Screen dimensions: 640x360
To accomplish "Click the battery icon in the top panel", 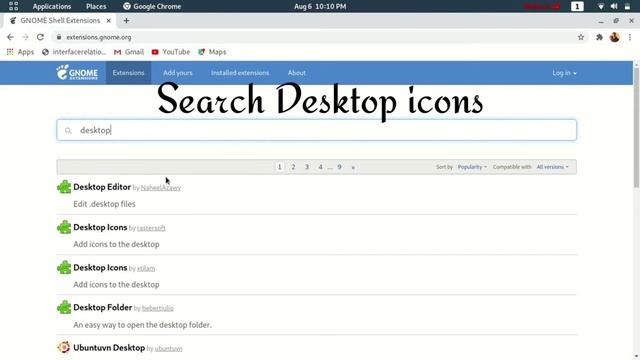I will pos(627,6).
